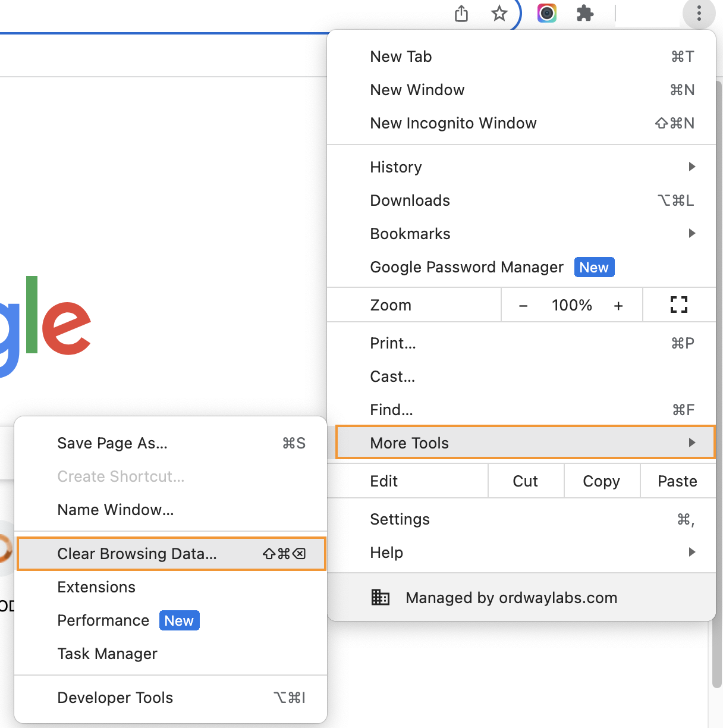Open Downloads from the menu
723x728 pixels.
click(x=521, y=200)
